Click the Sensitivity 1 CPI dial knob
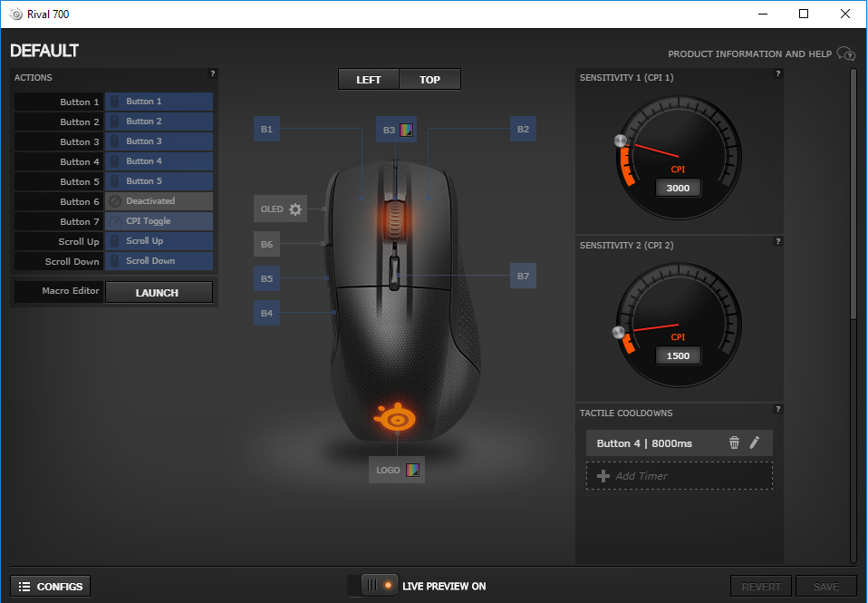Viewport: 868px width, 603px height. pos(621,141)
